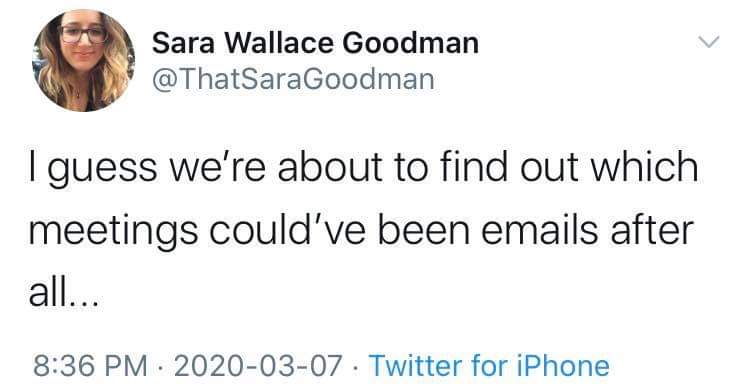Click the word 'could've' in the tweet
This screenshot has width=750, height=389.
(x=287, y=229)
